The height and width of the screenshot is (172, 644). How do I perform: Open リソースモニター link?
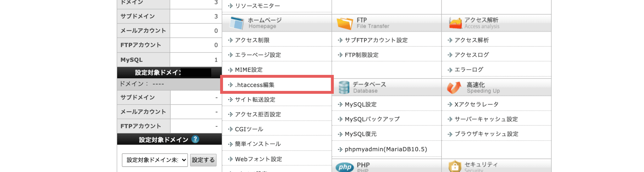[x=257, y=6]
